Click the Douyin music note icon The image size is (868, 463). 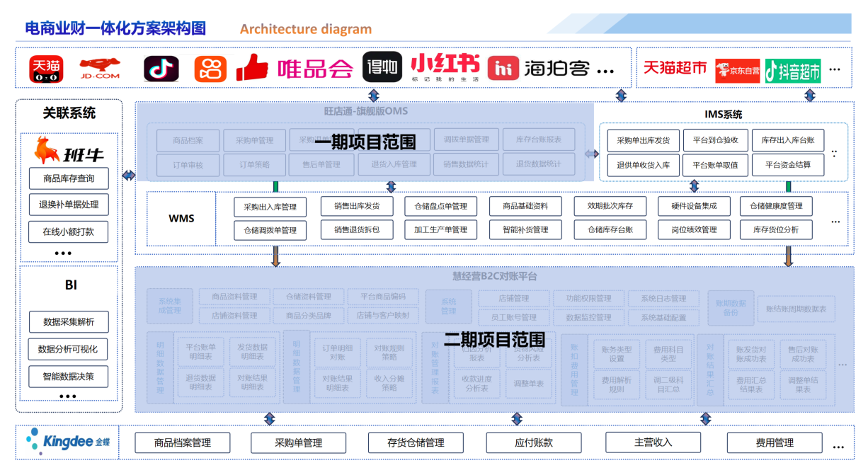pyautogui.click(x=161, y=69)
